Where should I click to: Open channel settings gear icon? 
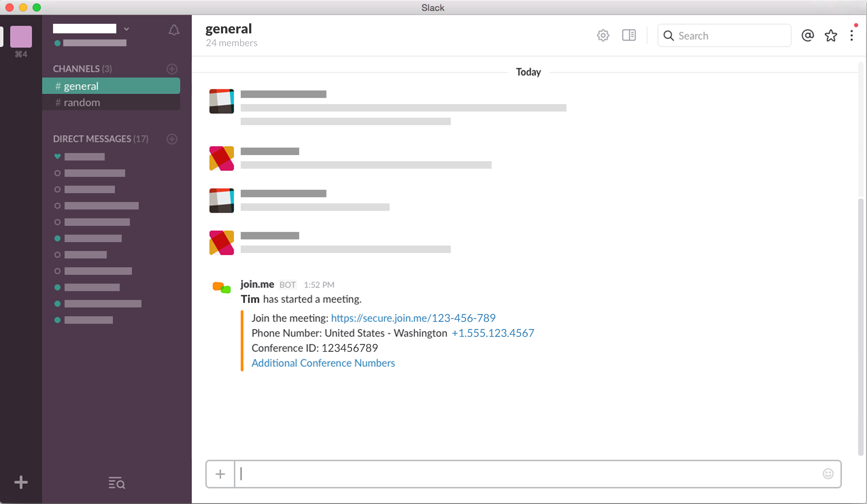click(x=603, y=35)
